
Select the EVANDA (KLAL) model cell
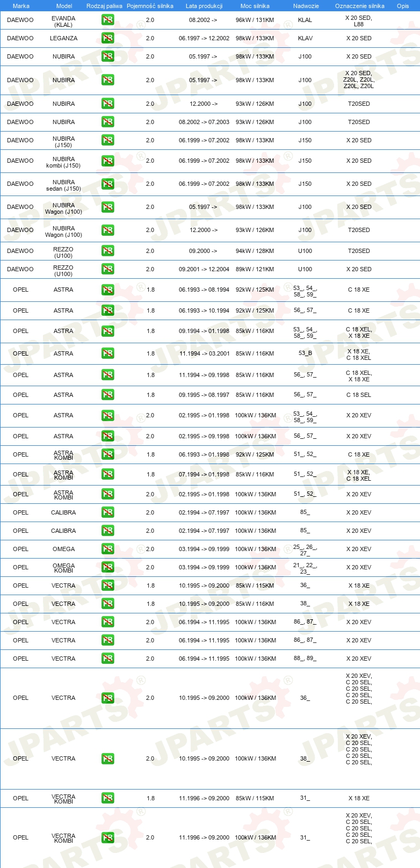[x=63, y=21]
